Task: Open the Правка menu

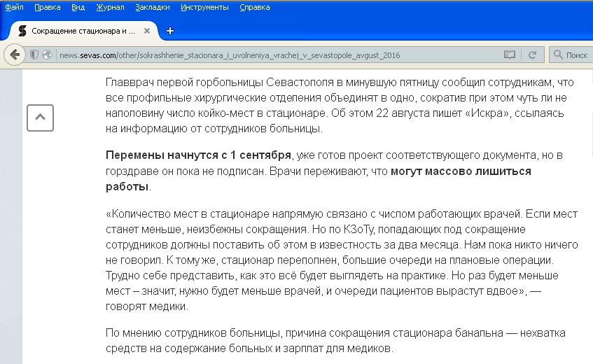Action: tap(48, 7)
